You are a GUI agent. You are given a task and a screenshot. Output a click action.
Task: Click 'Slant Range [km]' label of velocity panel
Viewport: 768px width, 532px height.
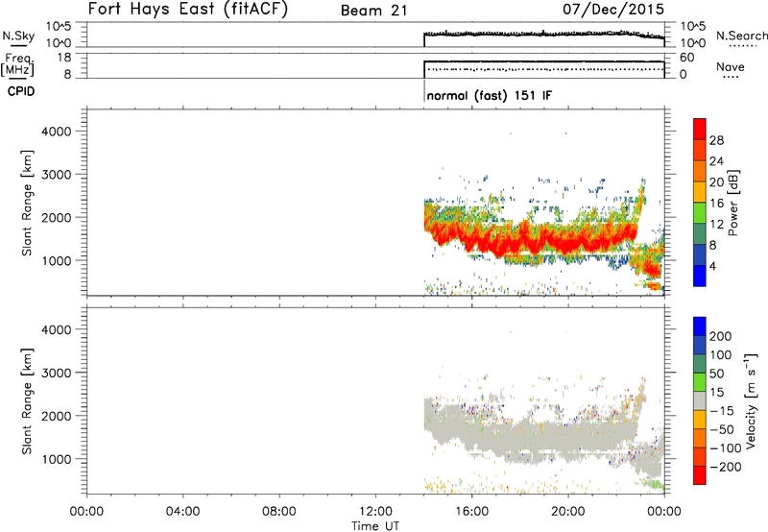pyautogui.click(x=27, y=401)
